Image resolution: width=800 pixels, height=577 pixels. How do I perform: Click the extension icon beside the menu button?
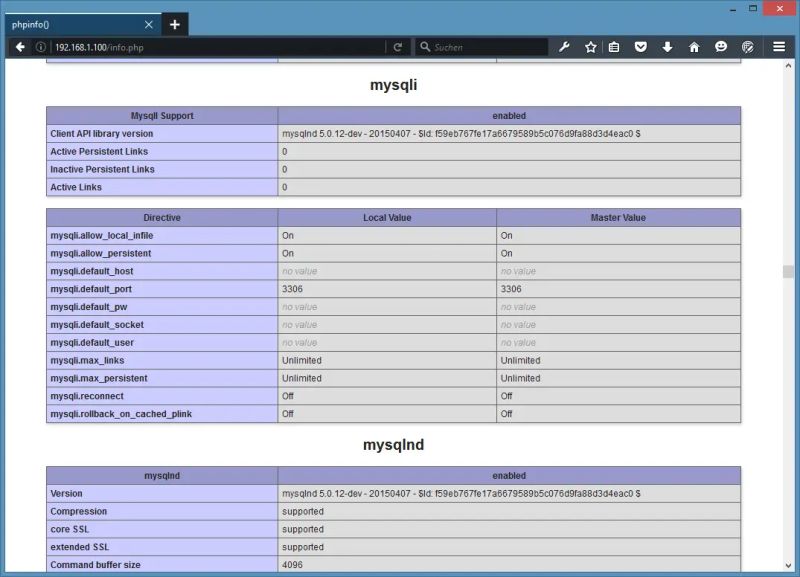[747, 46]
